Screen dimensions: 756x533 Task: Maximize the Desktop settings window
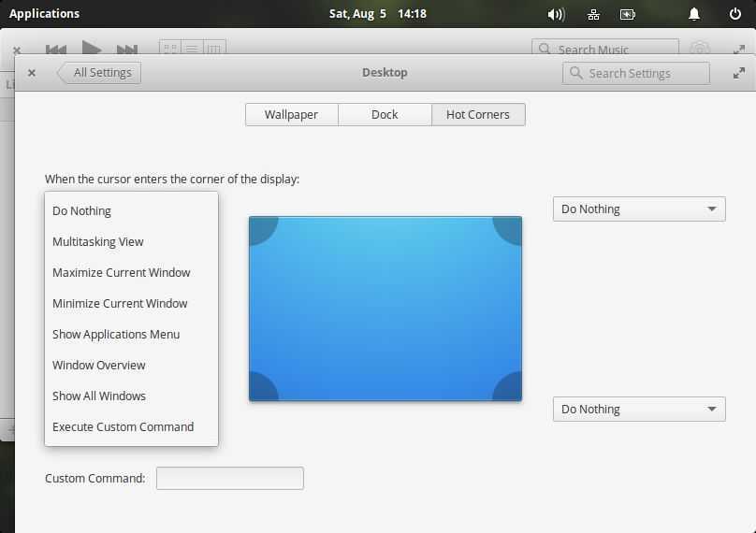(738, 73)
